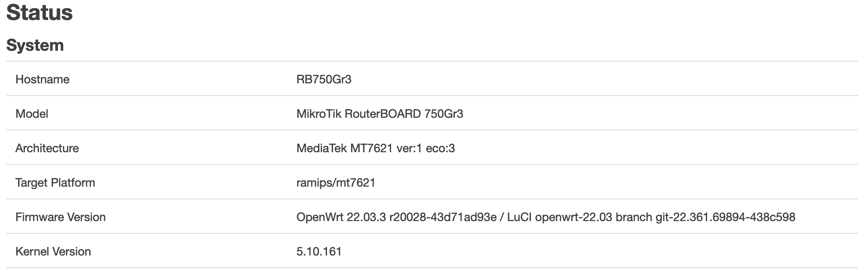Select the Architecture label
The width and height of the screenshot is (868, 270).
coord(47,148)
